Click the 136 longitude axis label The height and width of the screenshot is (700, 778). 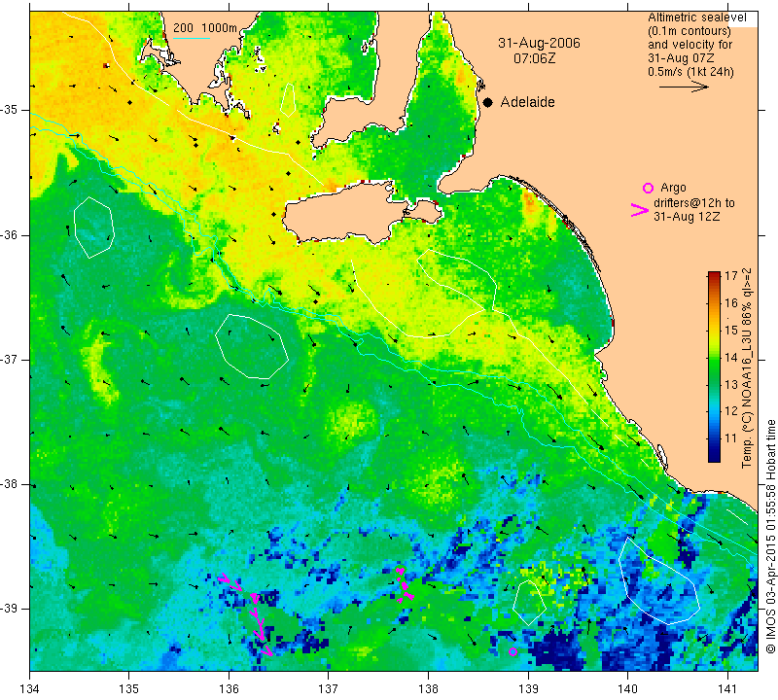pos(229,688)
